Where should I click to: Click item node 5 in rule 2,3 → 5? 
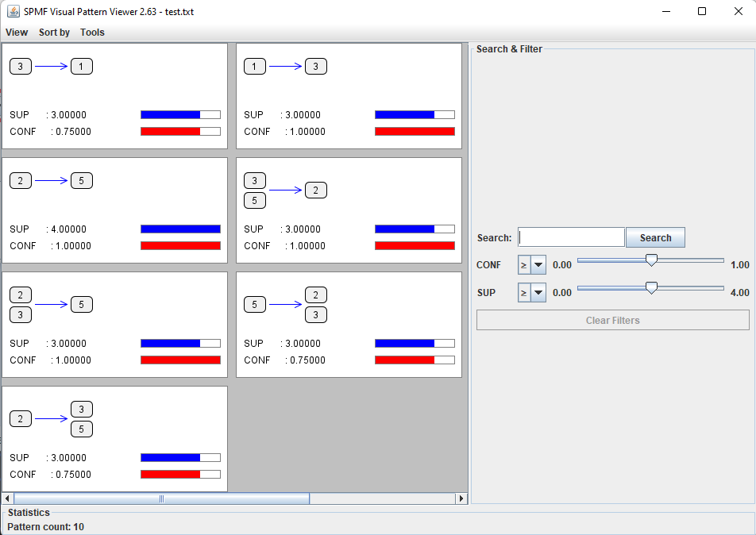point(81,305)
